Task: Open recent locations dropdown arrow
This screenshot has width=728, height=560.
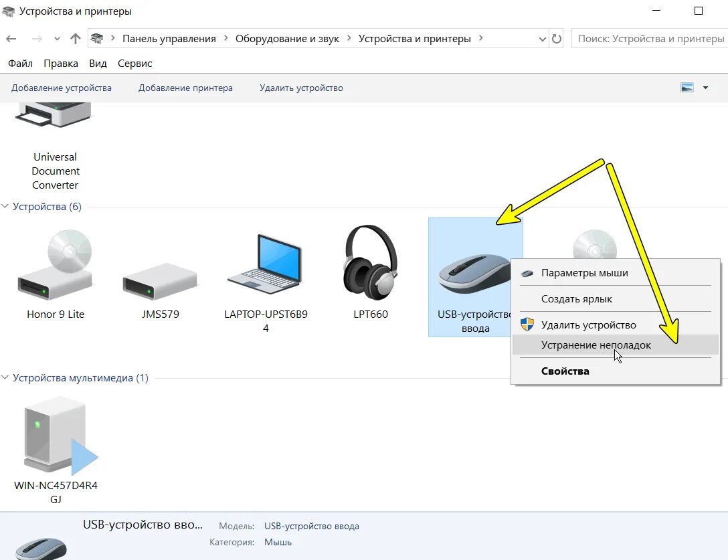Action: click(x=57, y=39)
